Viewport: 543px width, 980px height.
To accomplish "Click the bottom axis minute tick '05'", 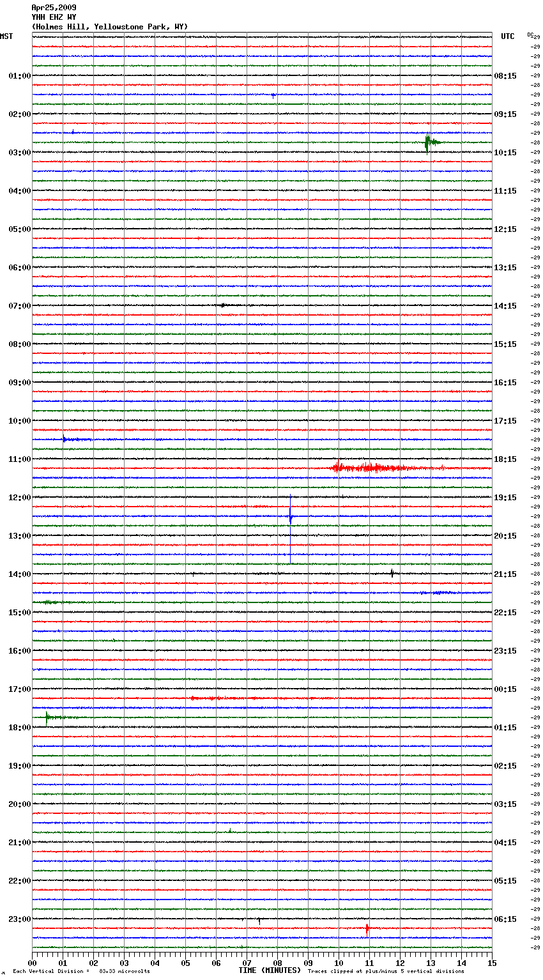I will (185, 963).
